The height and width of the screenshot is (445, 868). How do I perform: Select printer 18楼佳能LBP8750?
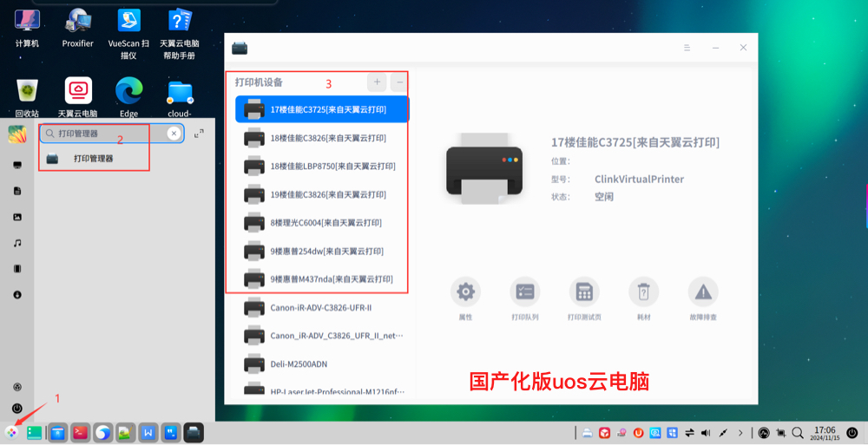click(x=322, y=166)
